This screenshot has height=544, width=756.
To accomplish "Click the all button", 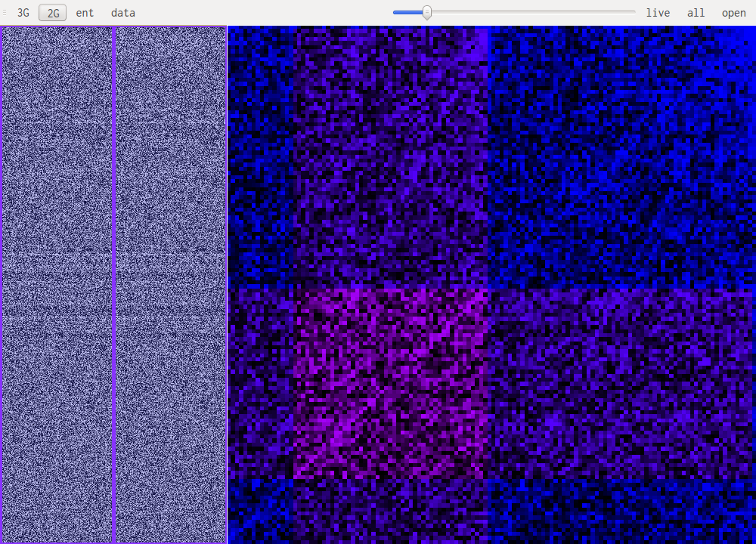I will (696, 13).
